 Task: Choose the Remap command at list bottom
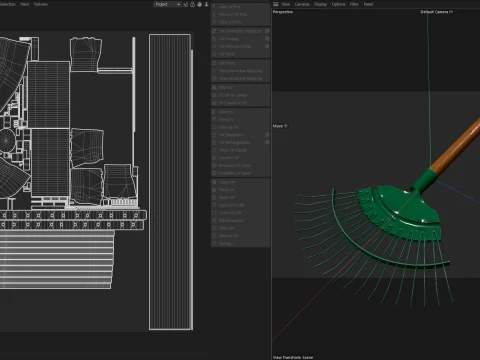240,243
